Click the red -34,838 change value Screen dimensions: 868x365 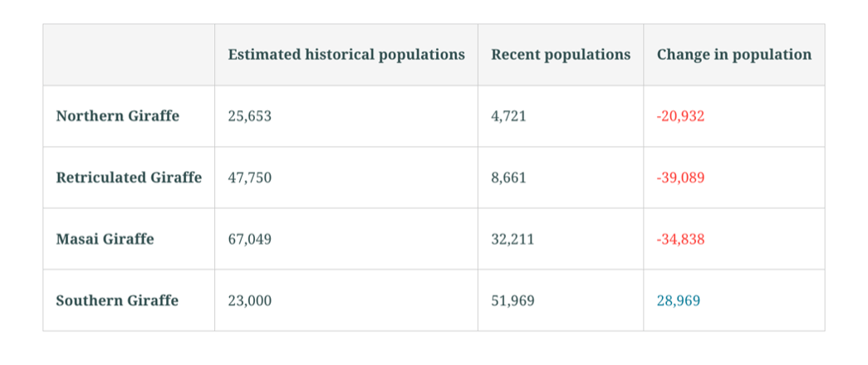pos(680,239)
